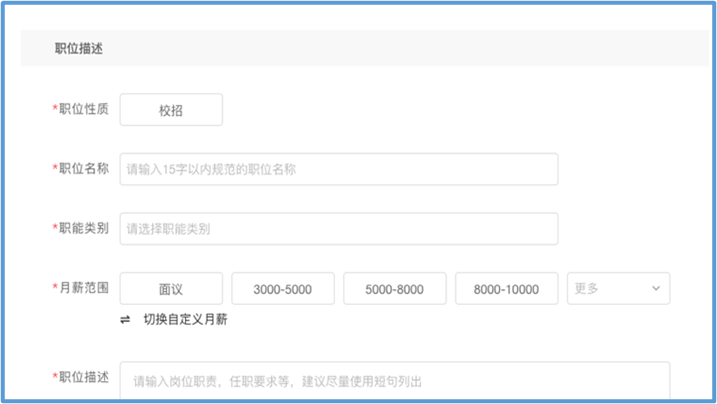Focus the 职位名称 input field
The width and height of the screenshot is (717, 404).
tap(338, 169)
